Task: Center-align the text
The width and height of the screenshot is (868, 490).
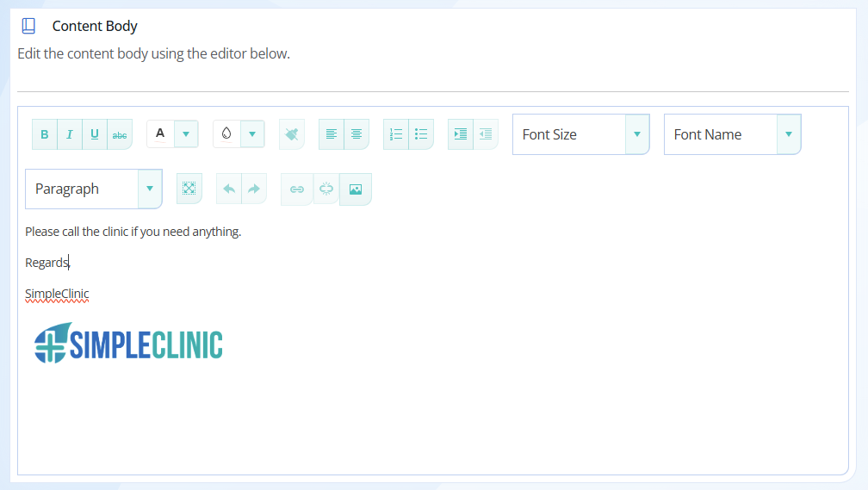Action: tap(356, 134)
